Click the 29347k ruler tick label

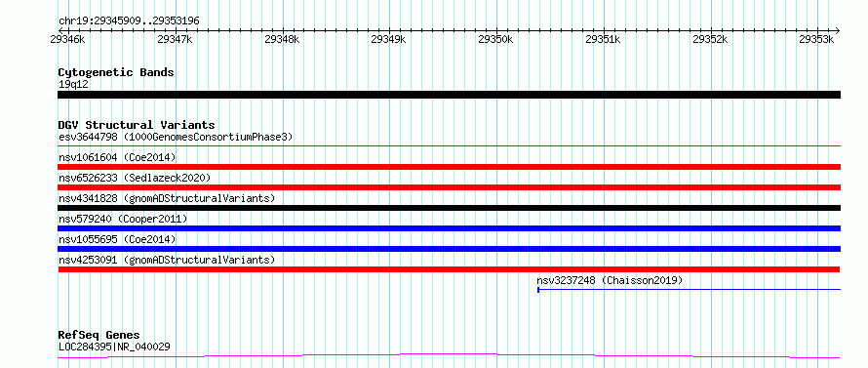coord(176,39)
